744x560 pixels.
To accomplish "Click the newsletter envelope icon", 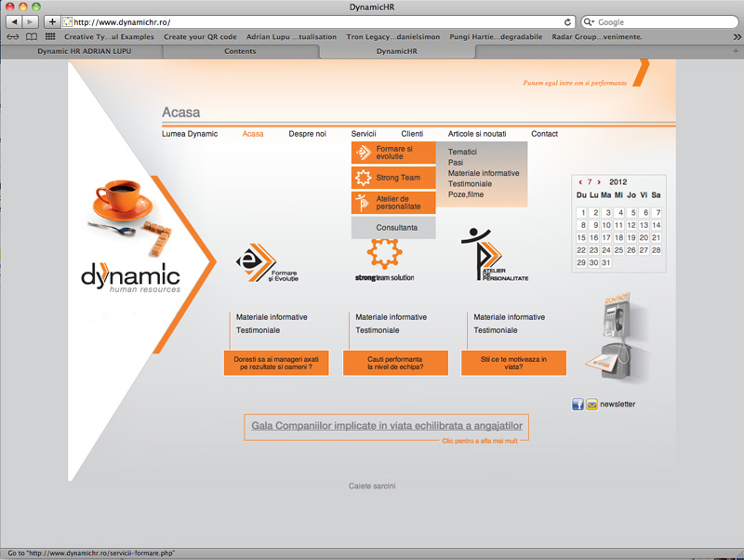I will tap(591, 405).
